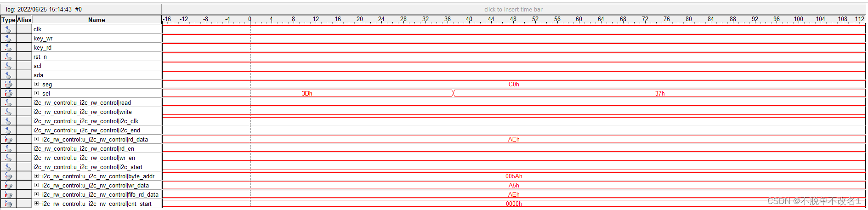
Task: Select the sda signal name
Action: pos(38,75)
